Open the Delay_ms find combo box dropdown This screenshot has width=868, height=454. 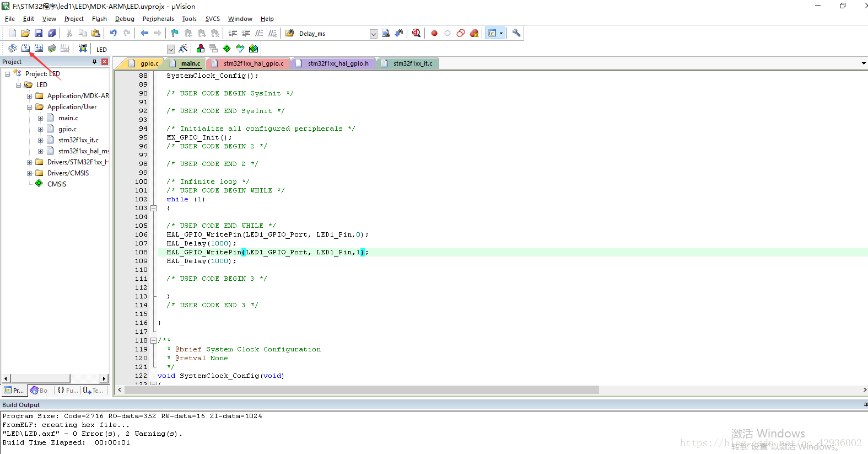373,34
